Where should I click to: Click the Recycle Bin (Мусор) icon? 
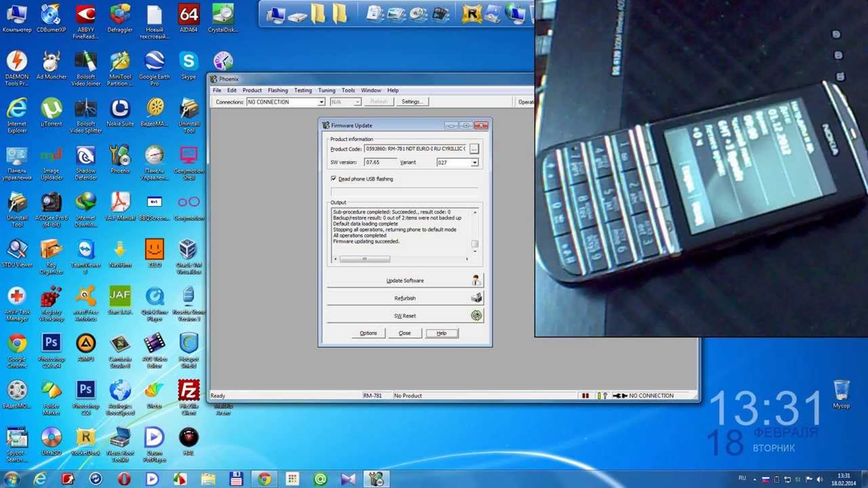point(841,394)
